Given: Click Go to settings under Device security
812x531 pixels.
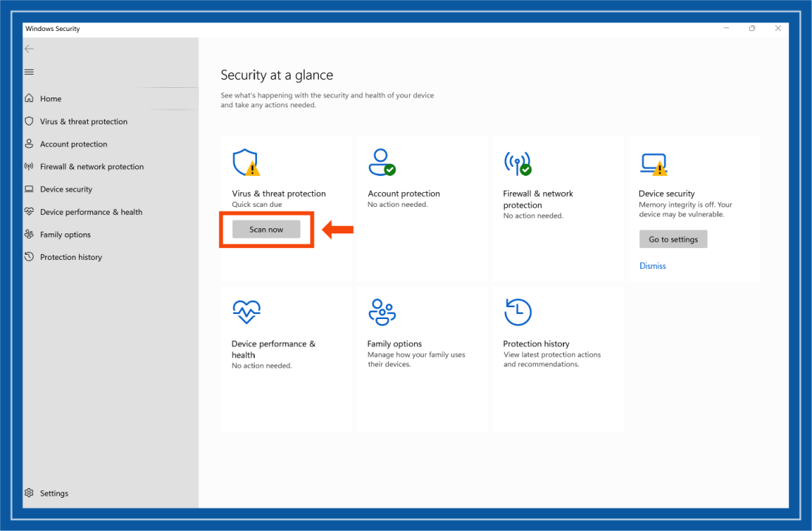Looking at the screenshot, I should click(672, 239).
